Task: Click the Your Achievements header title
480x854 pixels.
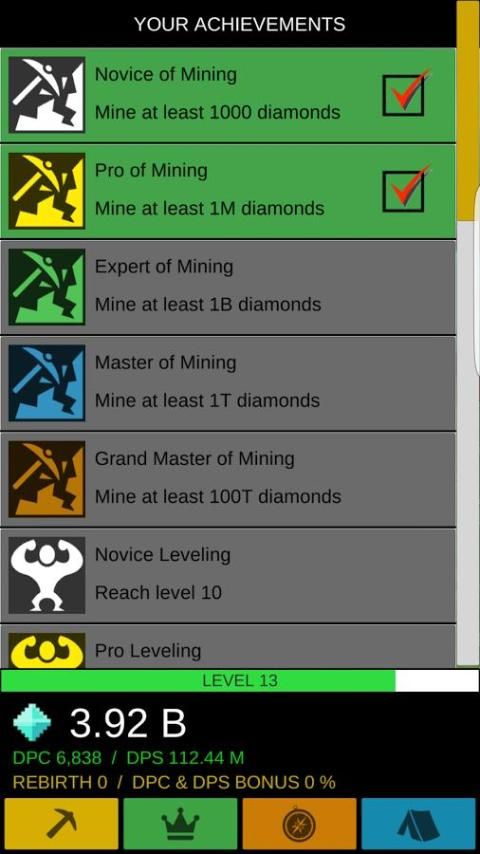Action: [x=239, y=24]
